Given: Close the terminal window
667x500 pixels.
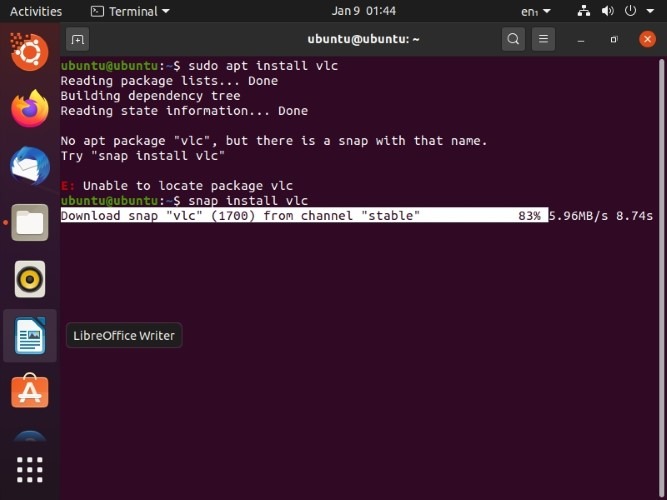Looking at the screenshot, I should click(647, 39).
